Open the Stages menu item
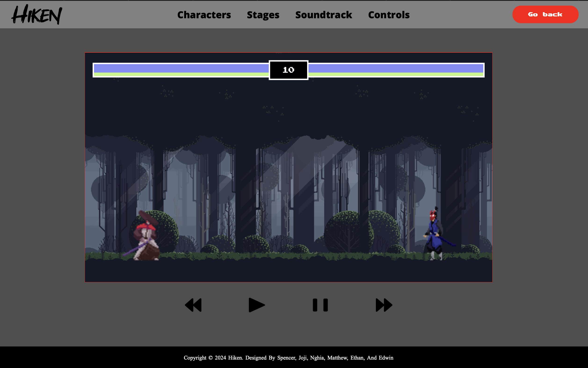 (x=263, y=15)
